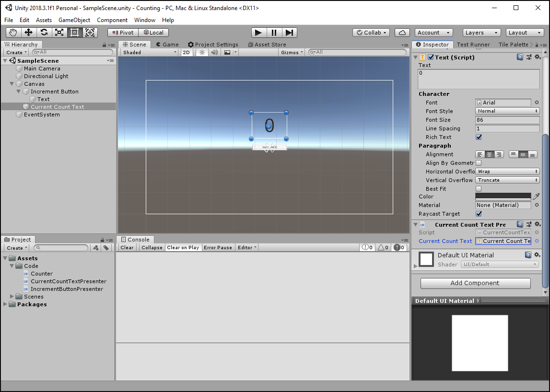This screenshot has height=392, width=550.
Task: Open the Gizmos dropdown
Action: coord(292,52)
